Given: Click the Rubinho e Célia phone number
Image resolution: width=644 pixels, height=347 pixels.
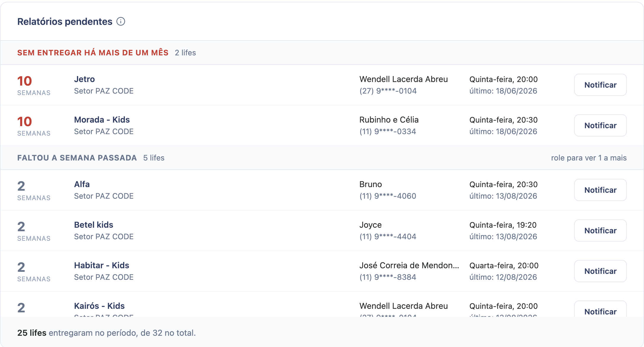Looking at the screenshot, I should click(388, 131).
